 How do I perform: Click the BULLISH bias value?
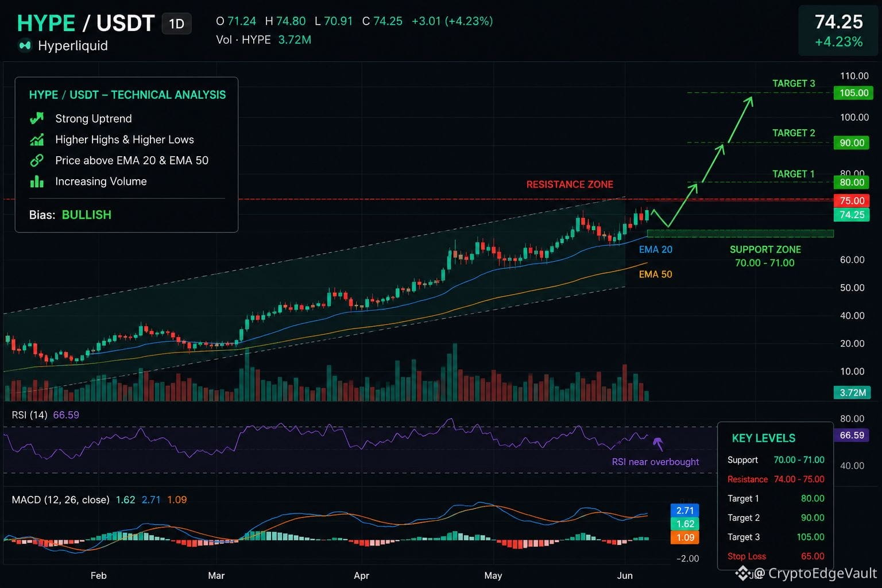[87, 215]
